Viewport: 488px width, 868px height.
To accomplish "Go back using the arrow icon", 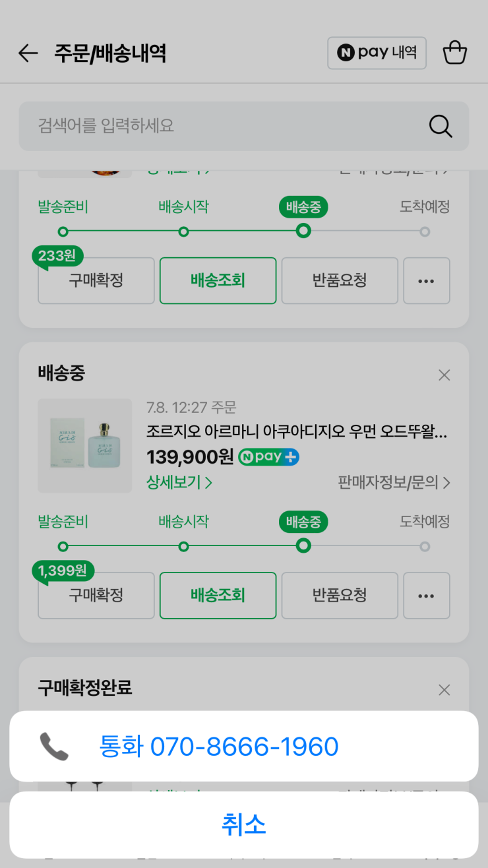I will (28, 53).
